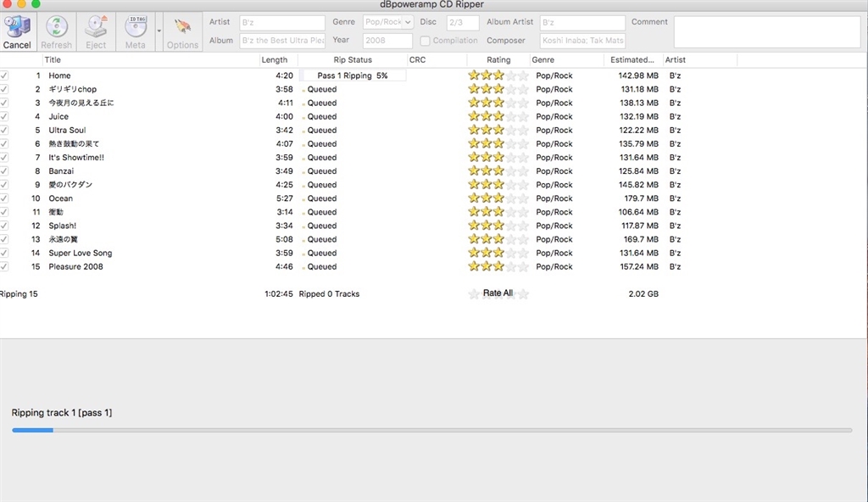This screenshot has width=868, height=502.
Task: Select track title Super Love Song
Action: [x=81, y=253]
